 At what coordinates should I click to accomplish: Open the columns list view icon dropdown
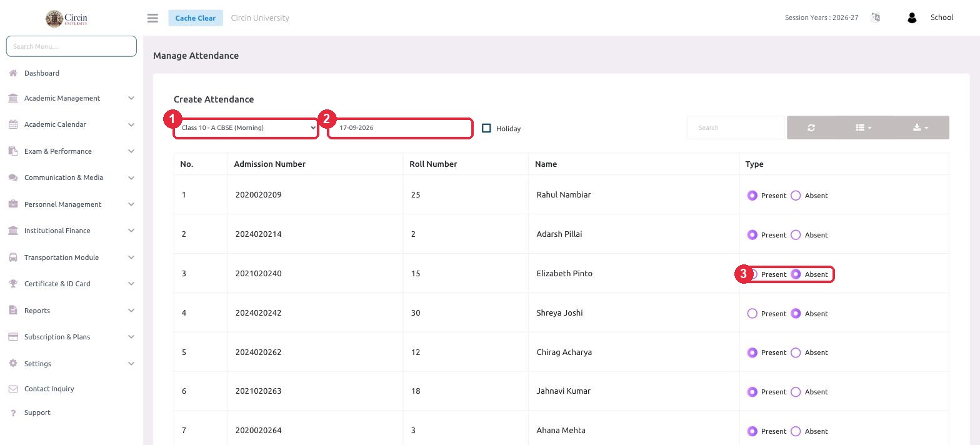[864, 127]
